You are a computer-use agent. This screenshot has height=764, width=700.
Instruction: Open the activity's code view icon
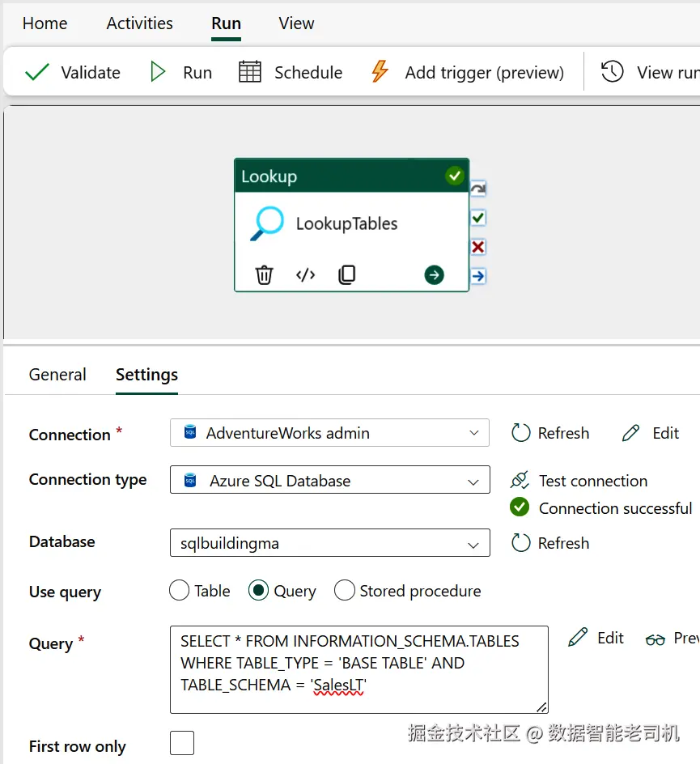(x=305, y=275)
